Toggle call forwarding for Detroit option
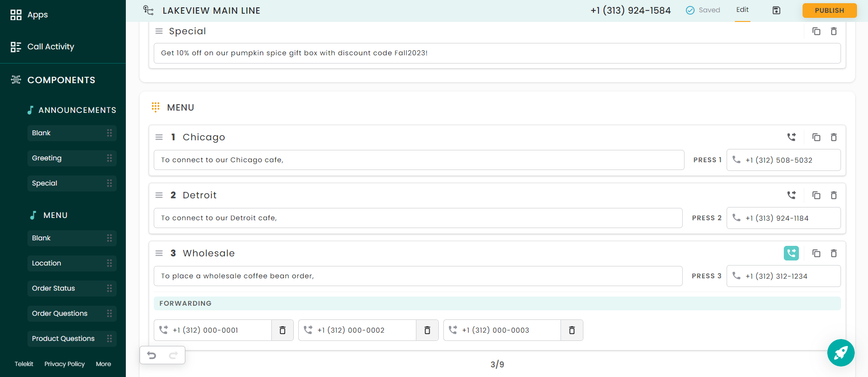Screen dimensions: 868x377 (792, 195)
